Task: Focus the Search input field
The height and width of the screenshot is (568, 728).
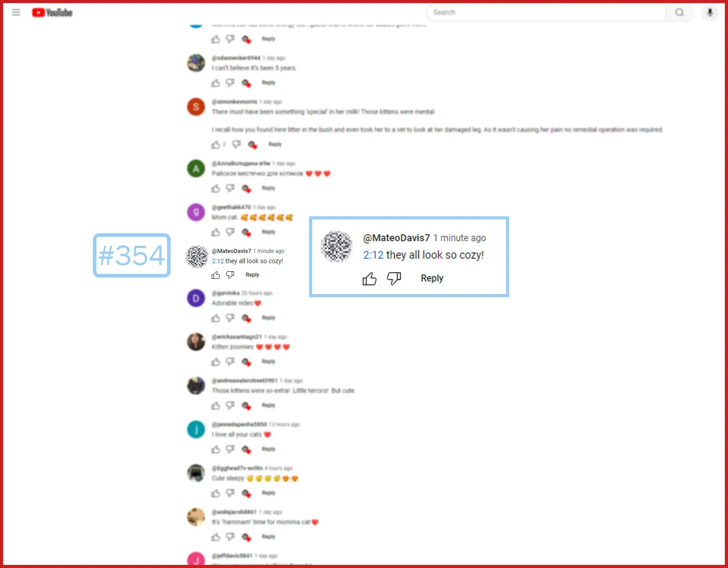Action: (x=546, y=13)
